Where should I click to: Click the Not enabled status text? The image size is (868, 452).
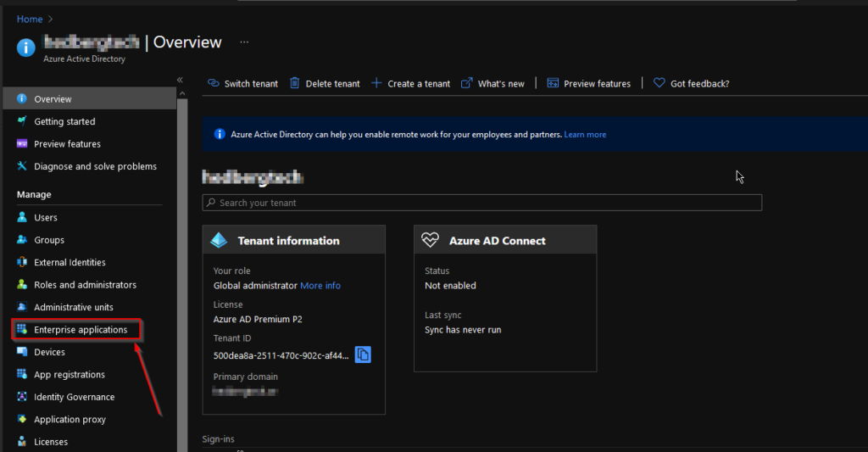click(x=450, y=285)
